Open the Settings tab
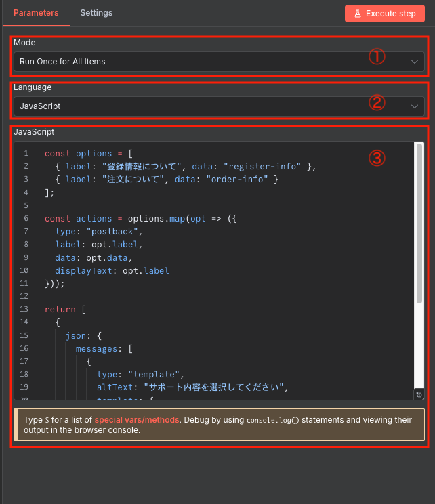 click(x=96, y=13)
